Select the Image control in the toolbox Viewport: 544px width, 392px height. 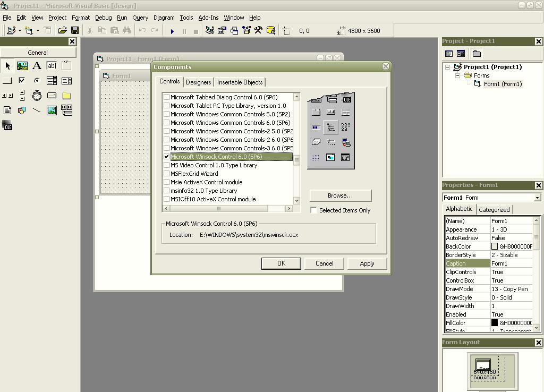(x=52, y=110)
